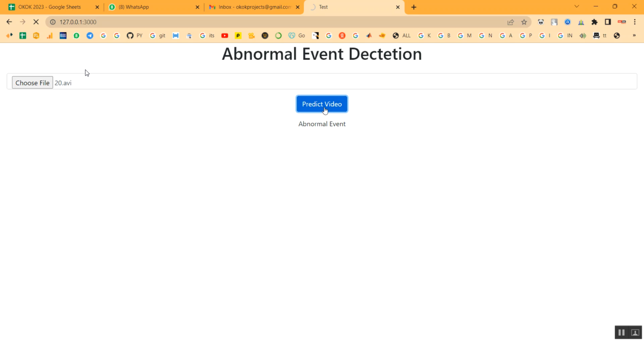This screenshot has height=341, width=644.
Task: Share this page icon
Action: pyautogui.click(x=510, y=22)
